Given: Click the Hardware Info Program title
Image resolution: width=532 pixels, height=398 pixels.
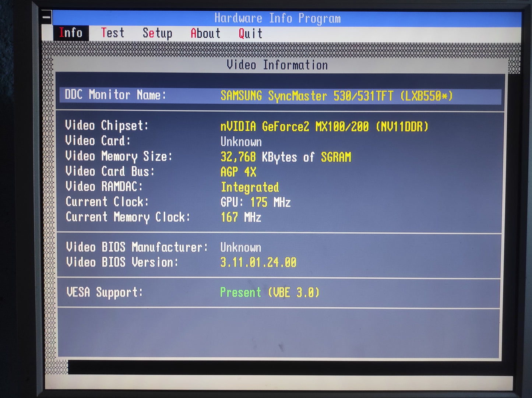Looking at the screenshot, I should coord(278,18).
